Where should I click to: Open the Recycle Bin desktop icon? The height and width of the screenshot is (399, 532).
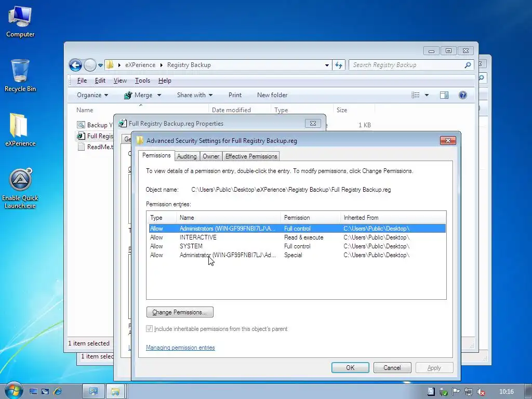20,75
